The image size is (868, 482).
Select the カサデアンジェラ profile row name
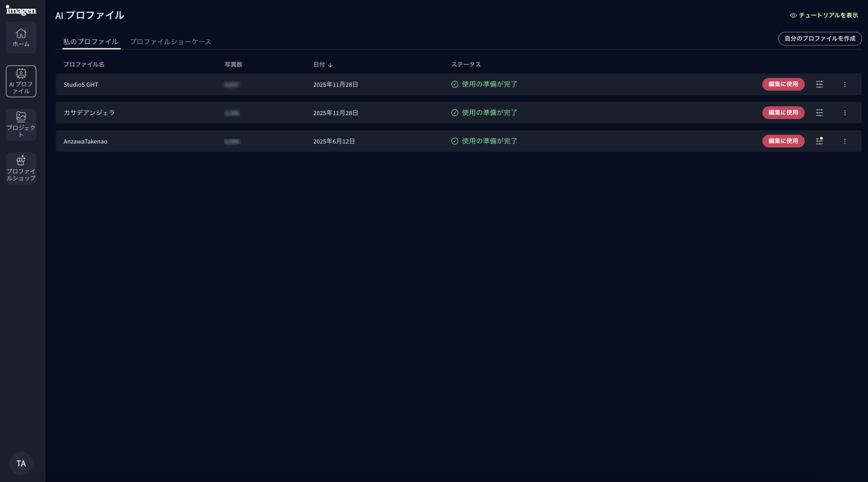click(89, 113)
